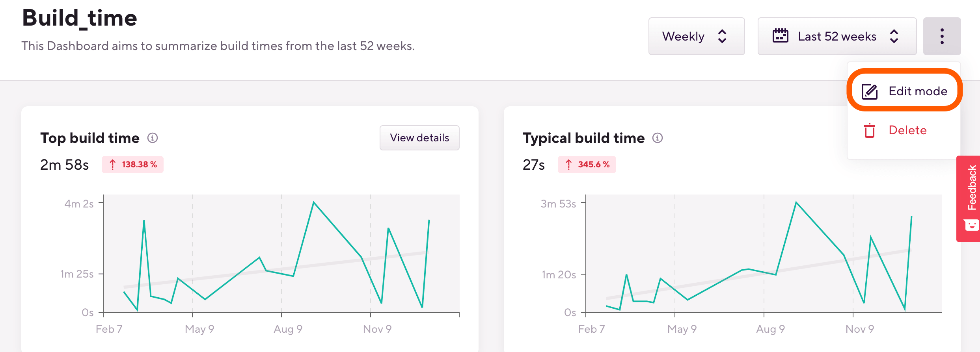
Task: Select Edit mode from the menu
Action: point(918,91)
